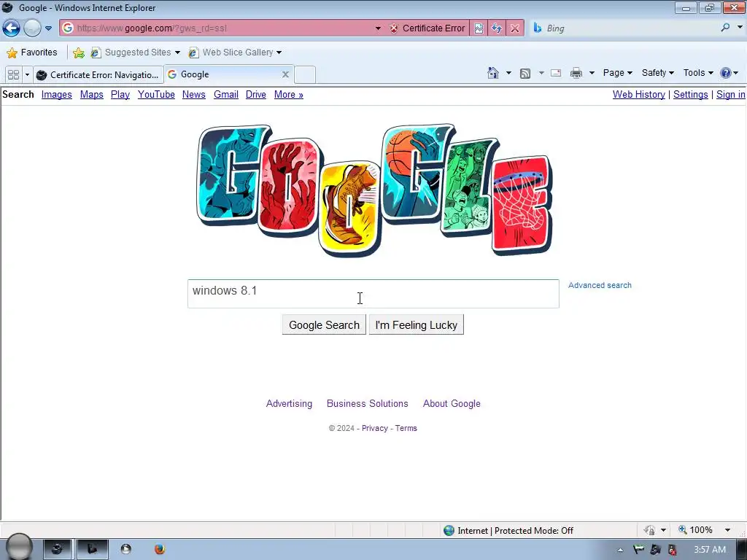Click the Compatibility View icon
The image size is (747, 560).
click(479, 28)
